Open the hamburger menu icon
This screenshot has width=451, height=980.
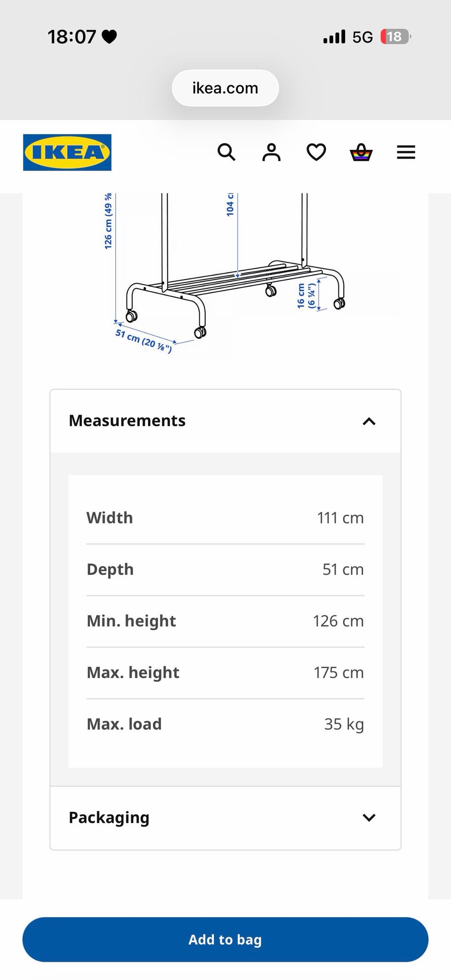[x=406, y=152]
